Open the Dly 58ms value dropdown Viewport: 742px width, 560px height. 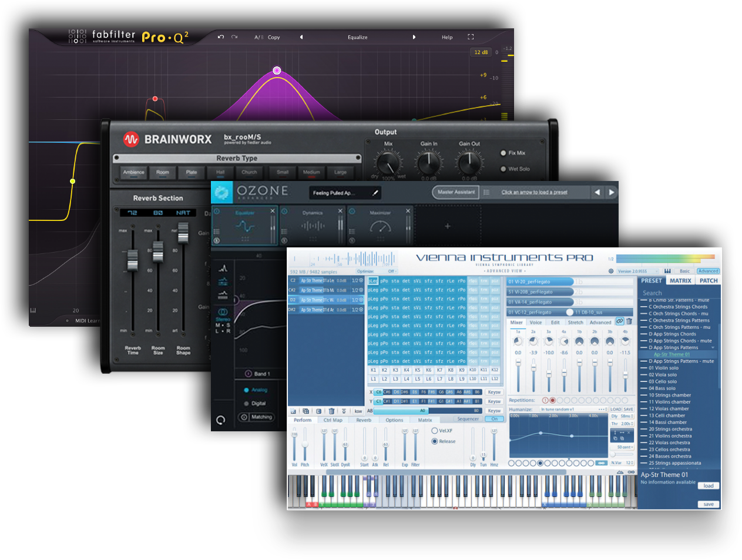click(622, 417)
